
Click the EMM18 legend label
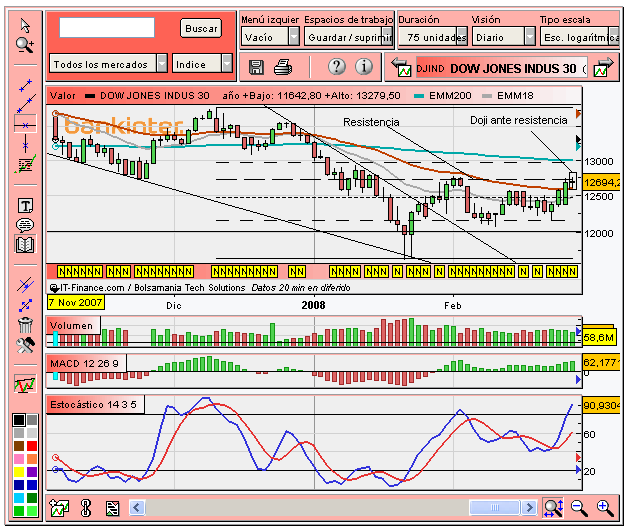(515, 96)
